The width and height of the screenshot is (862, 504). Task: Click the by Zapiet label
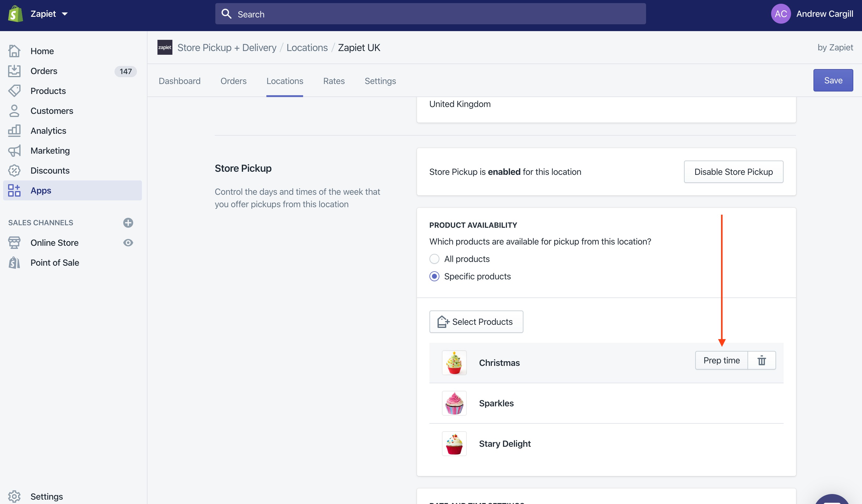[835, 47]
